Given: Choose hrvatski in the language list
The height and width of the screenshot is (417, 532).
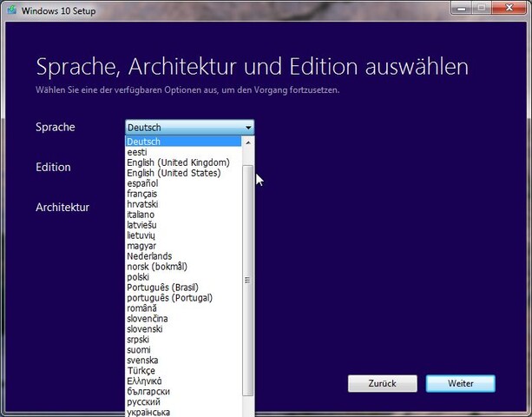Looking at the screenshot, I should (x=184, y=204).
